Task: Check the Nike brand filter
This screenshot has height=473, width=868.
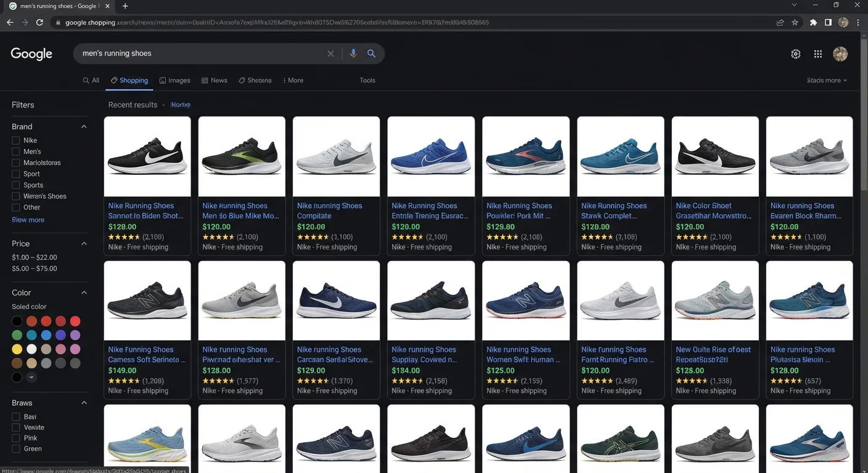Action: [16, 140]
